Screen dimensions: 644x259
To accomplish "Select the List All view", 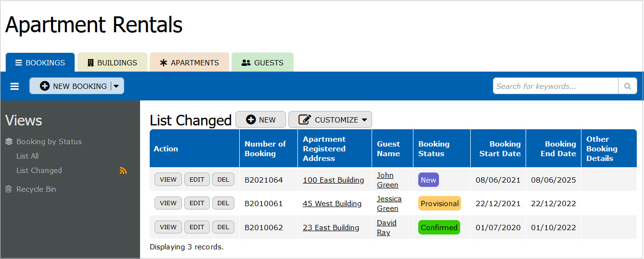I will tap(27, 156).
